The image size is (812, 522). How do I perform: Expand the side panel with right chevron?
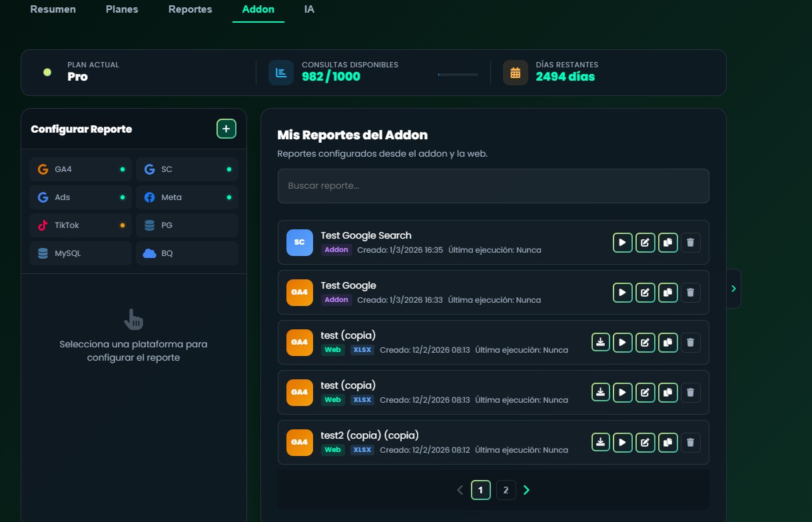733,289
